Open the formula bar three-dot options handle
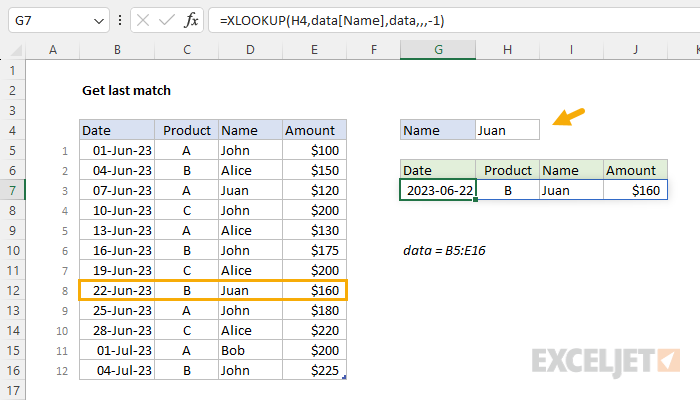Image resolution: width=700 pixels, height=400 pixels. click(x=120, y=21)
